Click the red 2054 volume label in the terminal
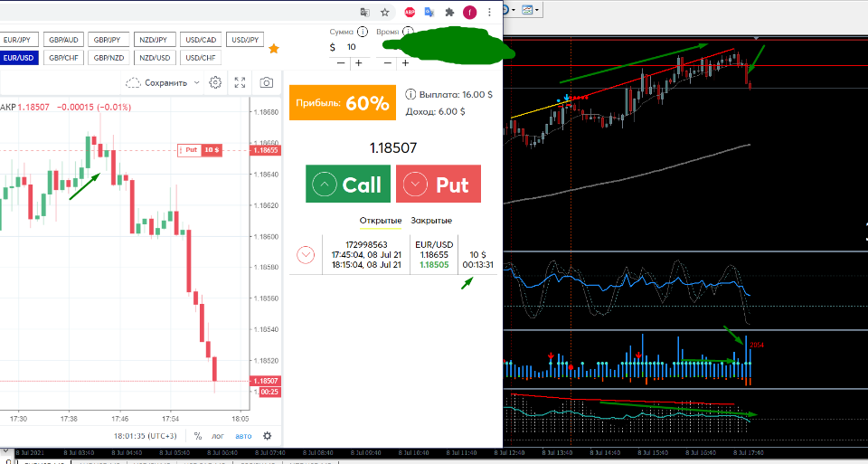 click(x=757, y=345)
